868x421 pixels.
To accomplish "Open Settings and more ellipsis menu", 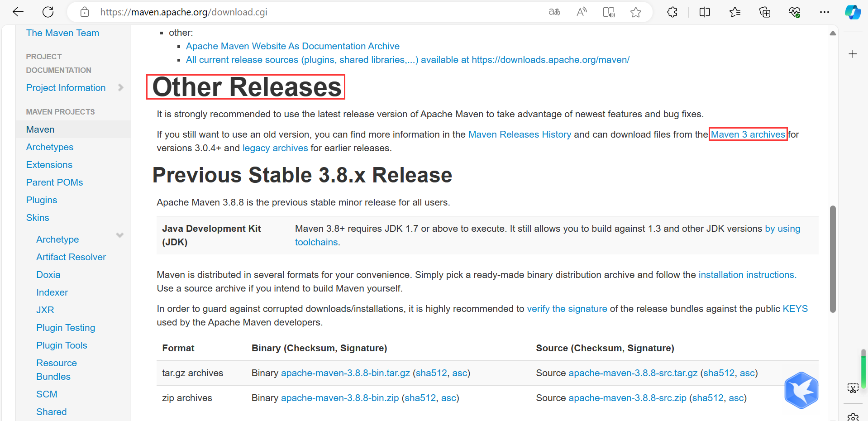I will [x=825, y=12].
